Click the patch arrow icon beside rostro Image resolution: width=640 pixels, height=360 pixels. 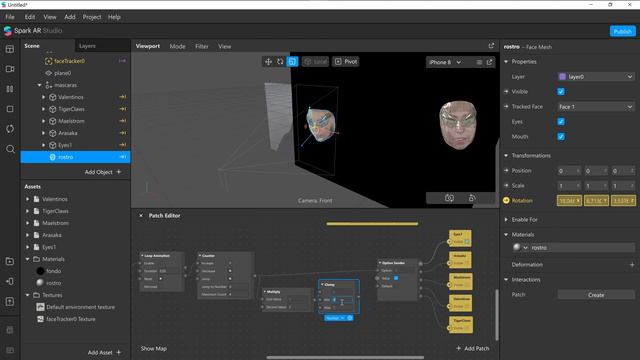click(122, 157)
